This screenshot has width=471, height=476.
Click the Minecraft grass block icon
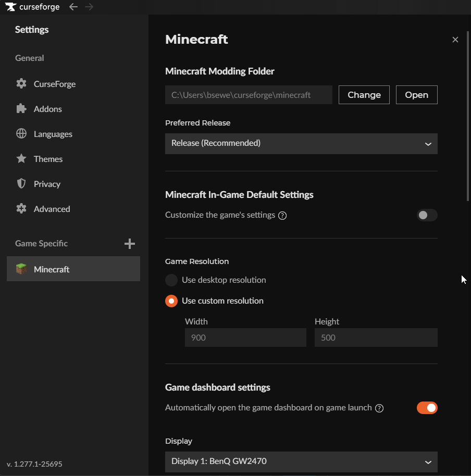pyautogui.click(x=21, y=269)
